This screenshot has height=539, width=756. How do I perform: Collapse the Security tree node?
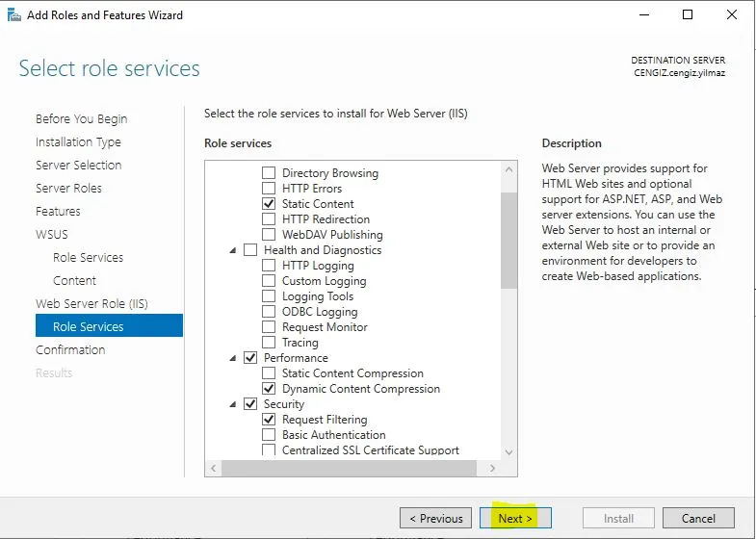point(233,404)
